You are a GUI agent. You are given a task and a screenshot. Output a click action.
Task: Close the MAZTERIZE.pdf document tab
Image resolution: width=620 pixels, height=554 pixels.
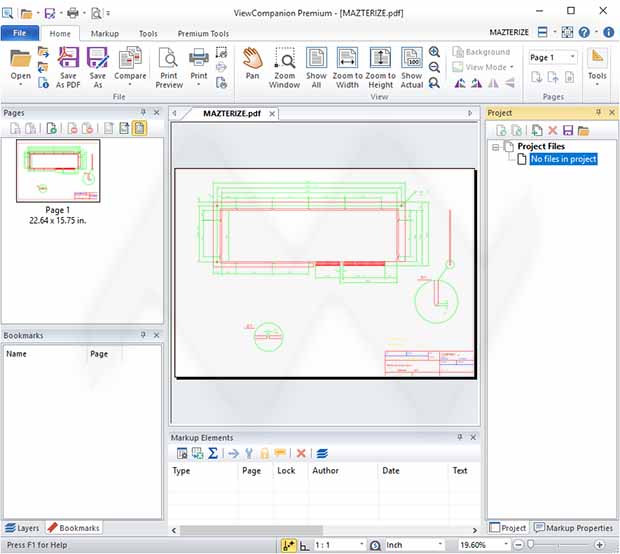pyautogui.click(x=272, y=114)
